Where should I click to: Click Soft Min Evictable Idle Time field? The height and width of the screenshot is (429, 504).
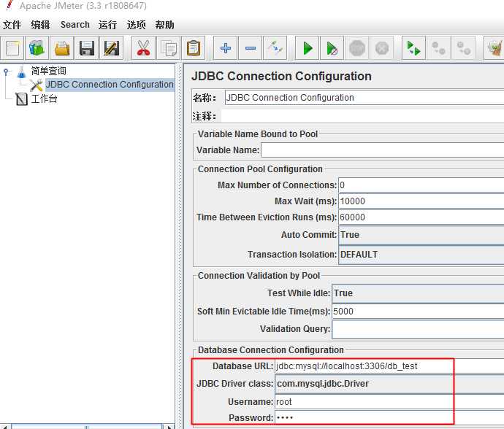click(418, 312)
